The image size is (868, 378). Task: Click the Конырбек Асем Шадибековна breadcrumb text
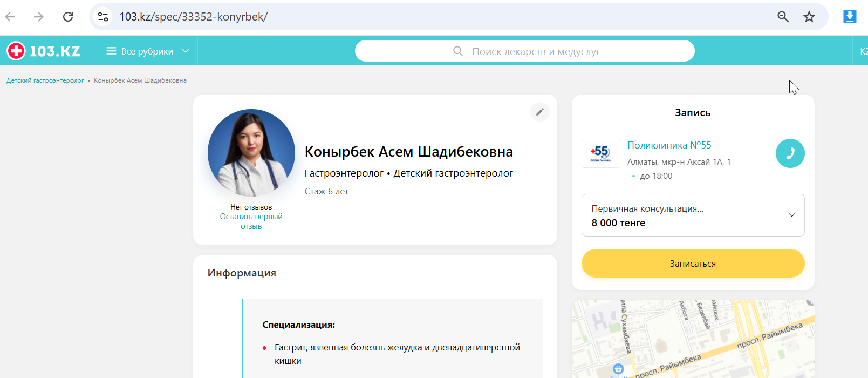(x=140, y=80)
